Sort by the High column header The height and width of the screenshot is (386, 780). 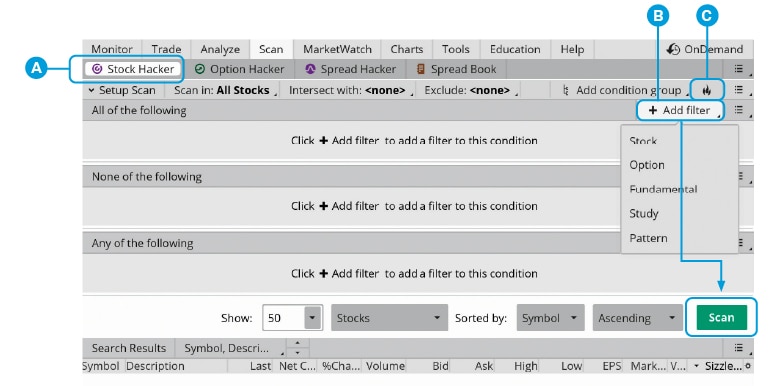click(526, 367)
